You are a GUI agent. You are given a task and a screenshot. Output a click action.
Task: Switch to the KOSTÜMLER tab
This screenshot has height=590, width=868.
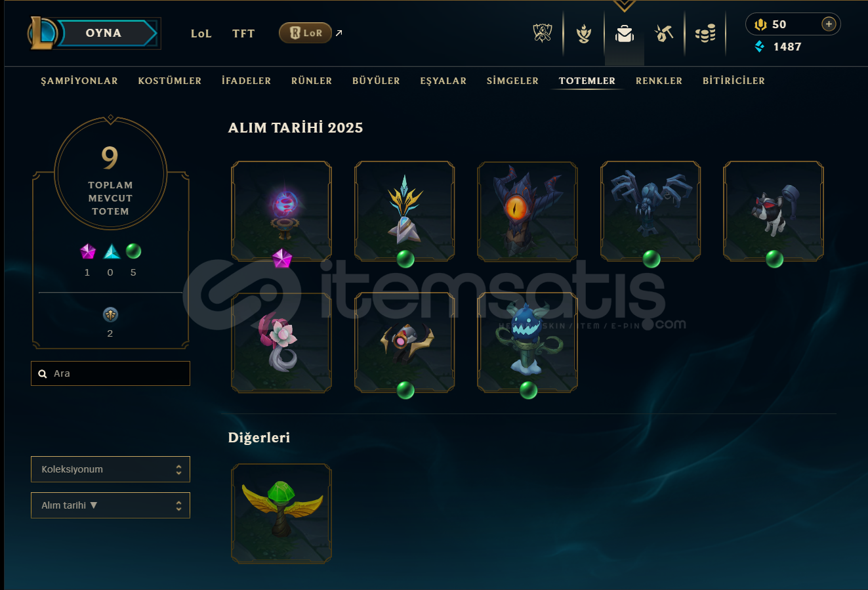tap(170, 81)
